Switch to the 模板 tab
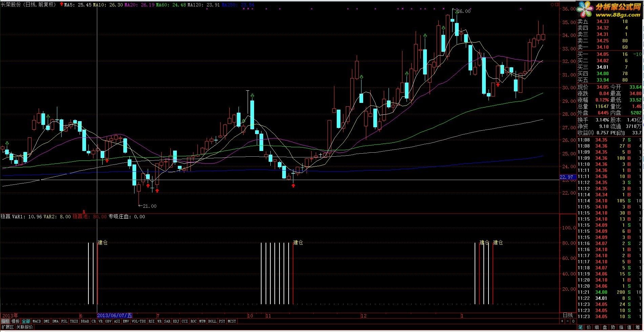Viewport: 644px width, 332px height. [16, 321]
